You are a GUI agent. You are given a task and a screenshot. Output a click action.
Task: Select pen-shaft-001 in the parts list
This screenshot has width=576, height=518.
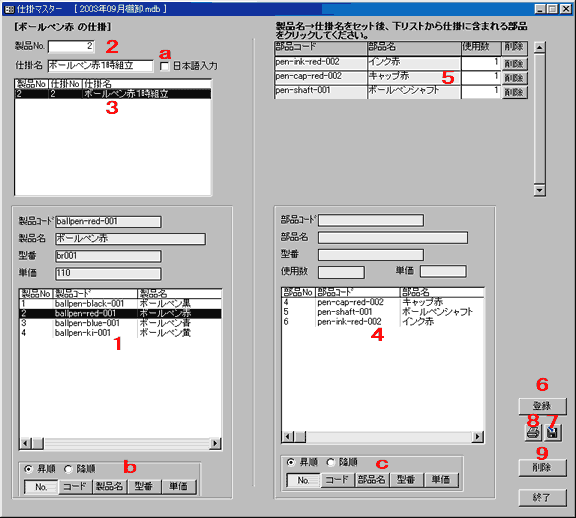coord(382,312)
